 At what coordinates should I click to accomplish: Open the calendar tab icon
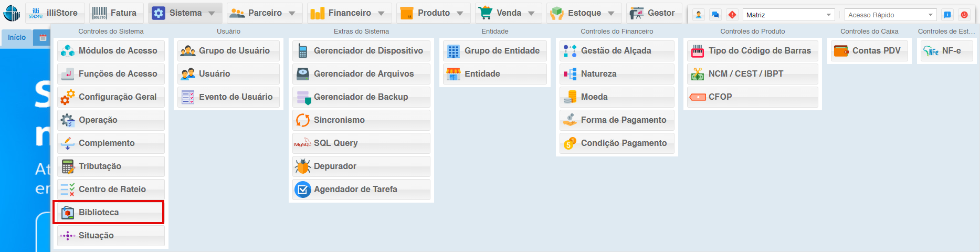pos(43,37)
